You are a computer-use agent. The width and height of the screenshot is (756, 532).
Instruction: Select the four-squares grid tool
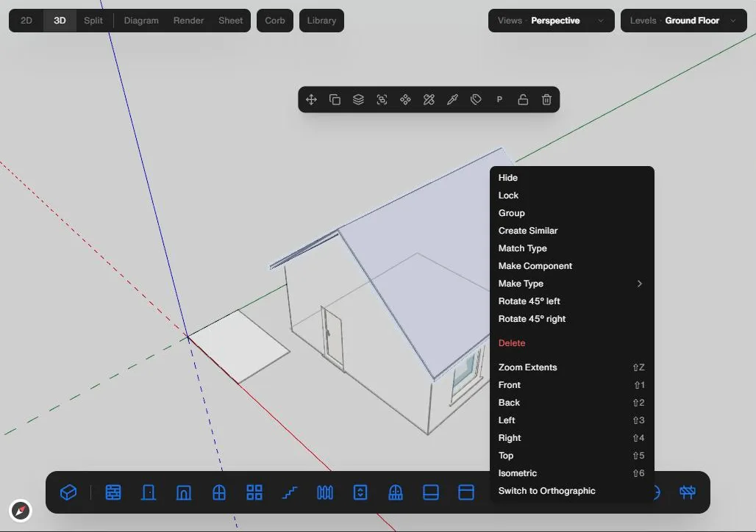(254, 492)
